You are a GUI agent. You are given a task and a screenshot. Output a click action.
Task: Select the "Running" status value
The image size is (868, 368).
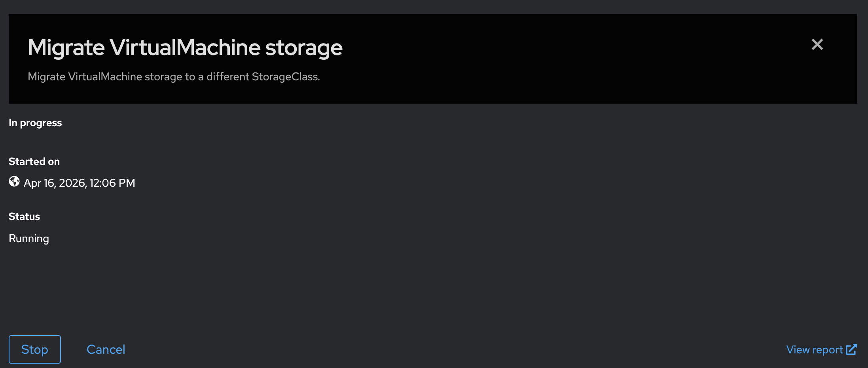coord(29,239)
